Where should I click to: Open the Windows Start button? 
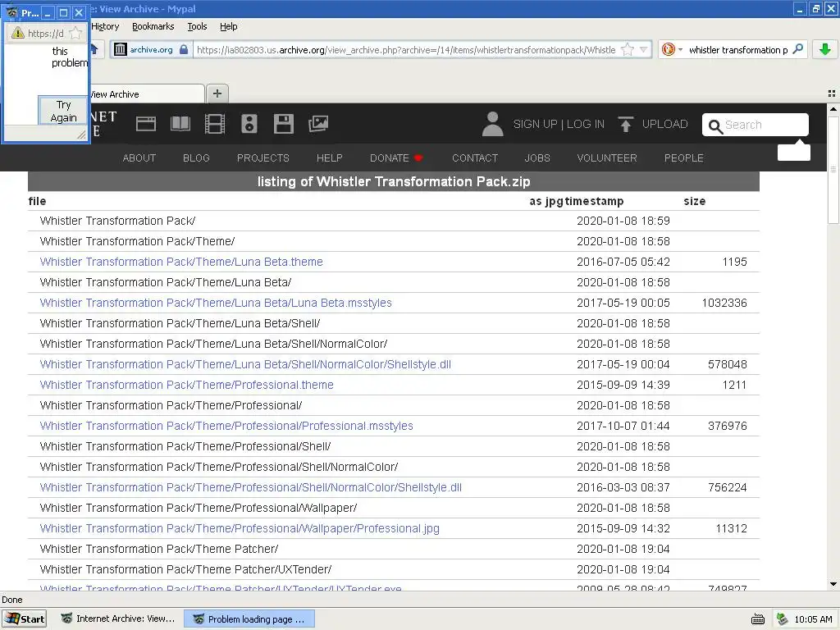[x=24, y=619]
